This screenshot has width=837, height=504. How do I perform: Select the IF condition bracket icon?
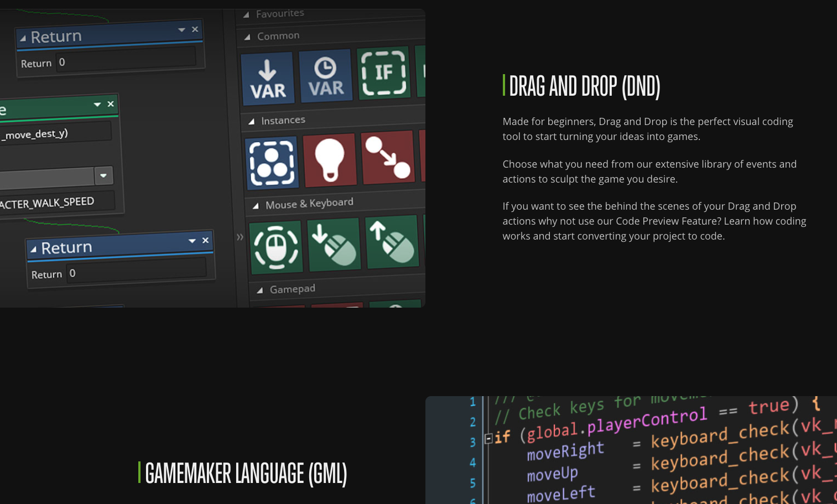pyautogui.click(x=384, y=72)
